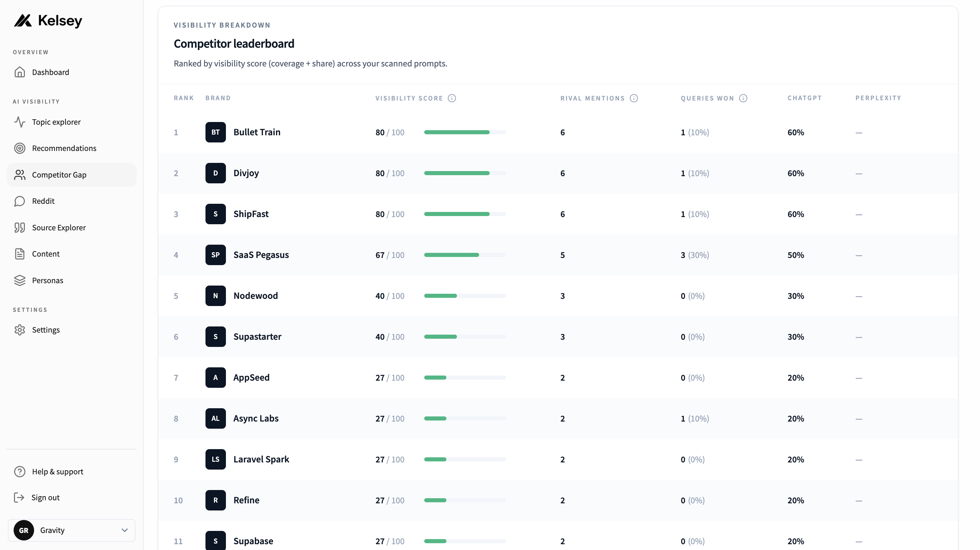
Task: Expand the Gravity workspace dropdown chevron
Action: click(125, 531)
